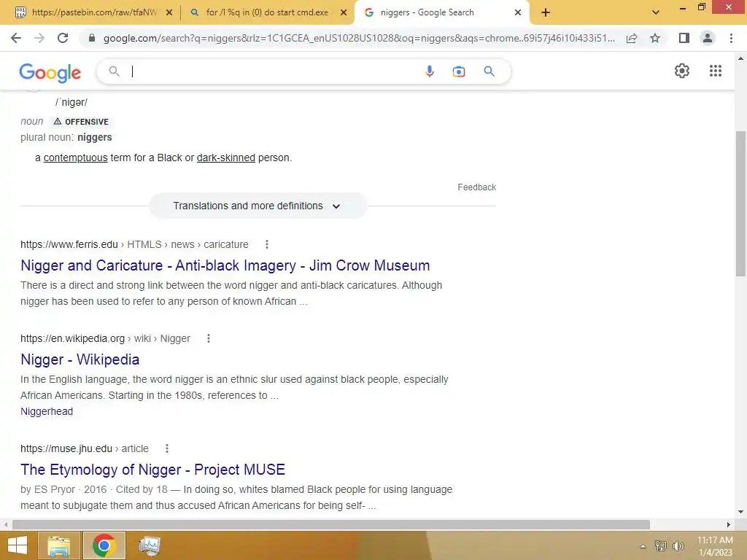This screenshot has height=560, width=747.
Task: Open the sublink under the Wikipedia result
Action: pos(47,411)
